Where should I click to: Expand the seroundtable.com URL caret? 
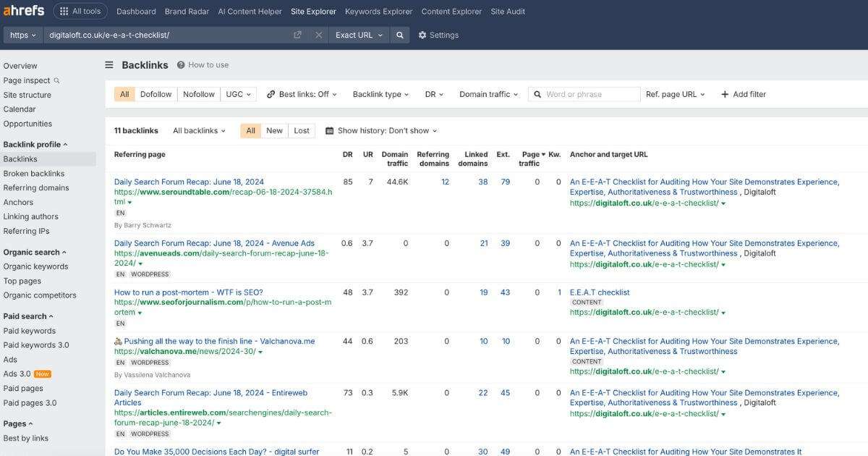click(130, 203)
